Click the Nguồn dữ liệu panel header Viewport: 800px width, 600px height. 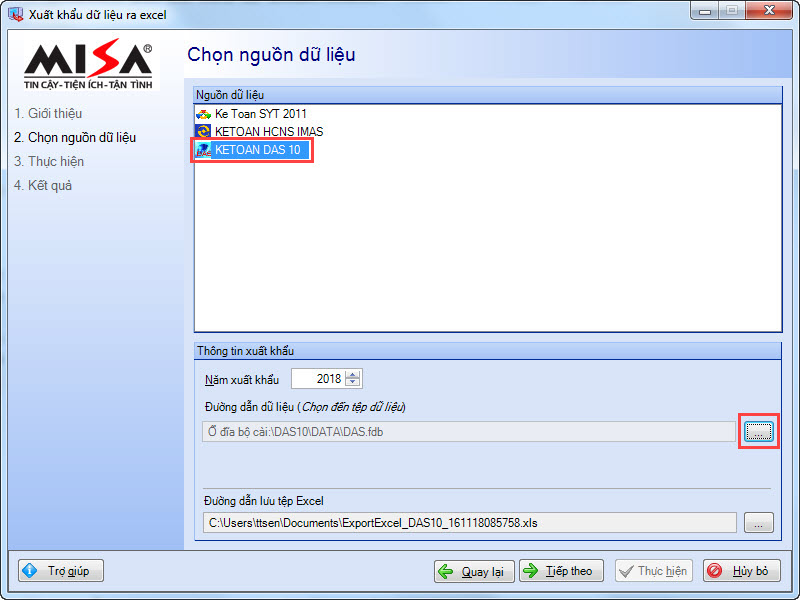coord(488,95)
